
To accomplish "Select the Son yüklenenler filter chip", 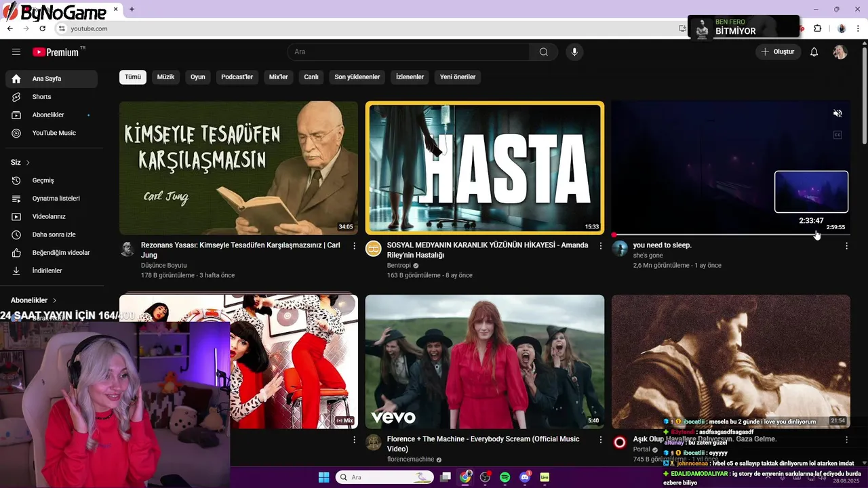I will (357, 77).
